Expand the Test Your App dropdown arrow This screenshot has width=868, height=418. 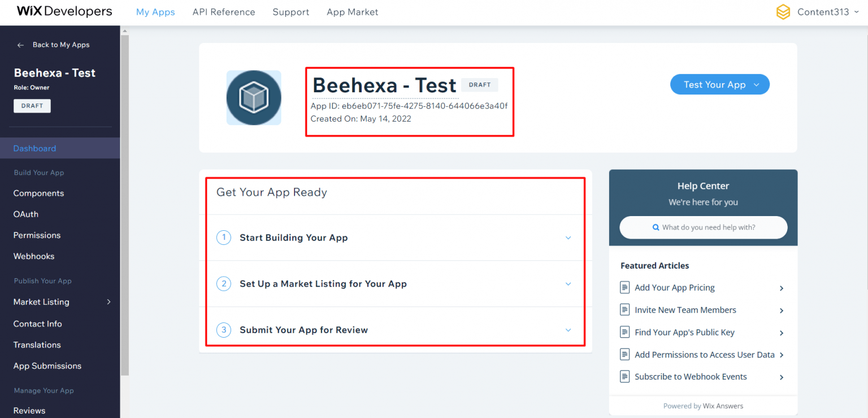pos(756,84)
